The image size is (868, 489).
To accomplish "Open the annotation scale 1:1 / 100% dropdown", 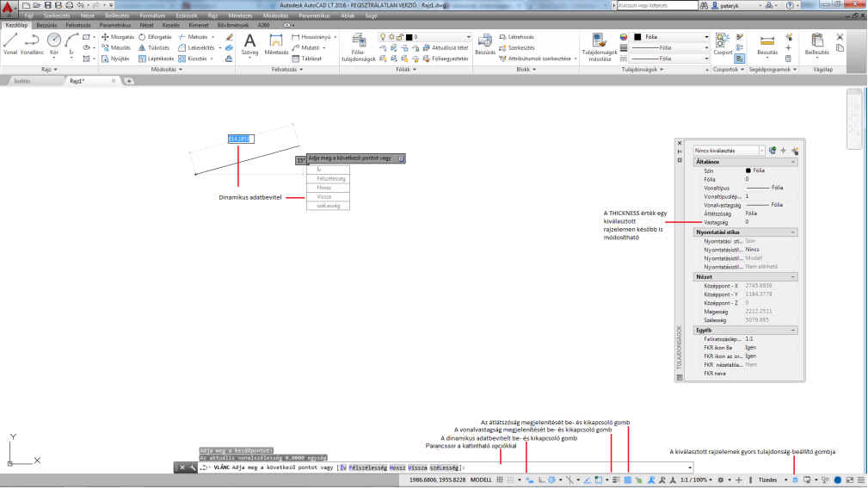I will coord(697,480).
